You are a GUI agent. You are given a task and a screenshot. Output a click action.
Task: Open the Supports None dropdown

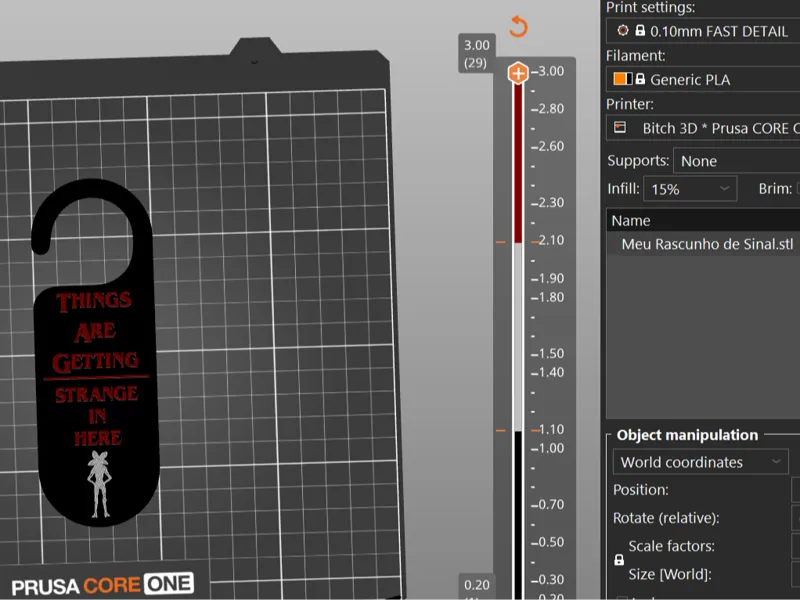[x=737, y=161]
